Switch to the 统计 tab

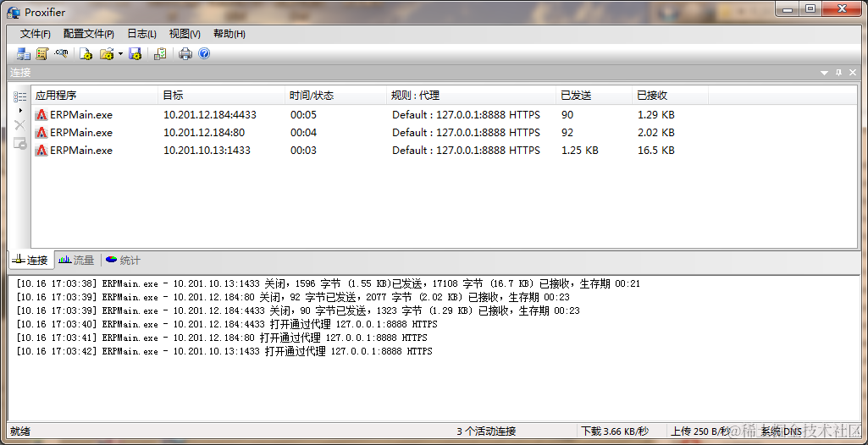point(124,260)
